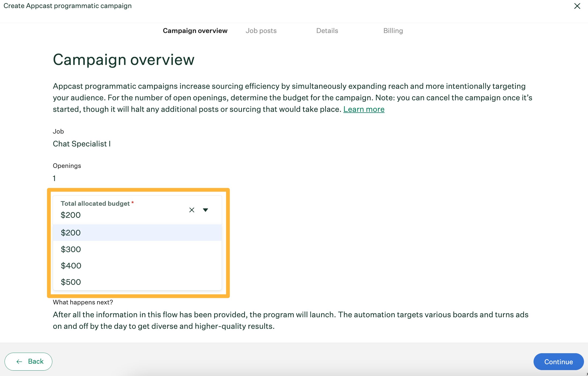Click the Campaign overview page heading

(123, 60)
